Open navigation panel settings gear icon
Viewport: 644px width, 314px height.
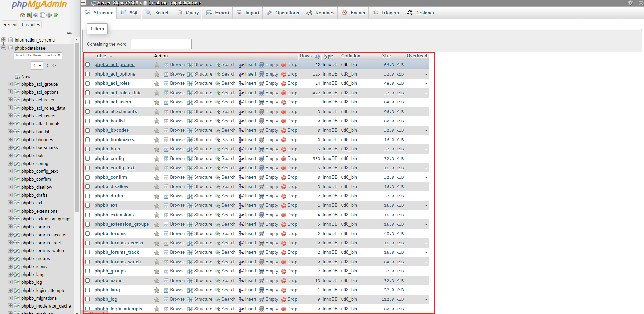click(49, 15)
